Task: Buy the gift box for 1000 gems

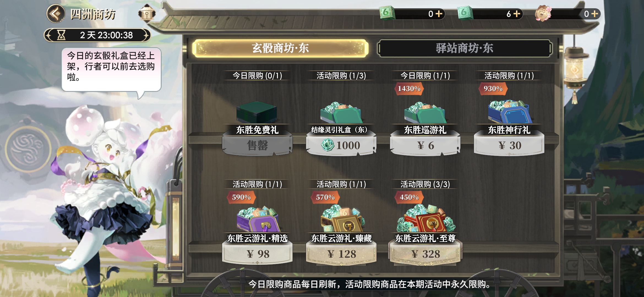Action: [x=341, y=145]
